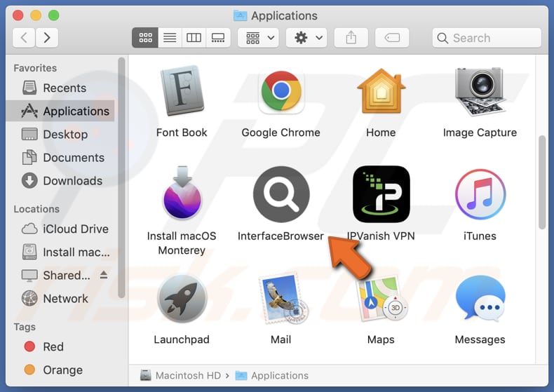Click the Search field in toolbar
This screenshot has height=392, width=554.
point(487,38)
